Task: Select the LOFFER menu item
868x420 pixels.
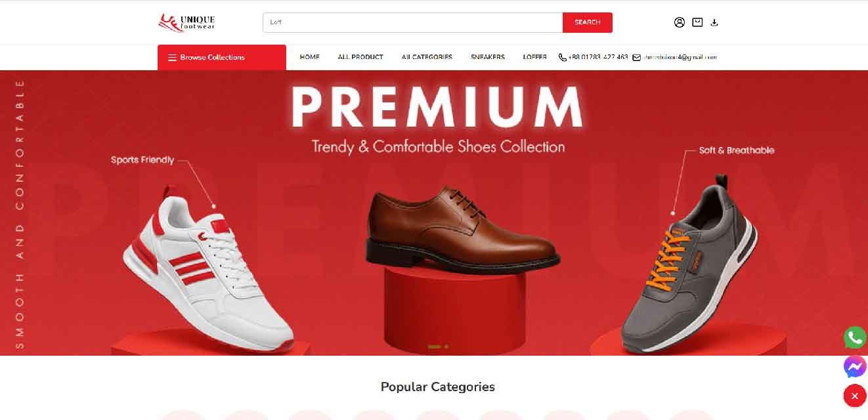Action: pos(535,57)
